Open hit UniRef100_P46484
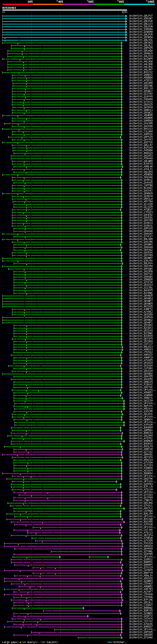The width and height of the screenshot is (157, 644). (x=141, y=99)
